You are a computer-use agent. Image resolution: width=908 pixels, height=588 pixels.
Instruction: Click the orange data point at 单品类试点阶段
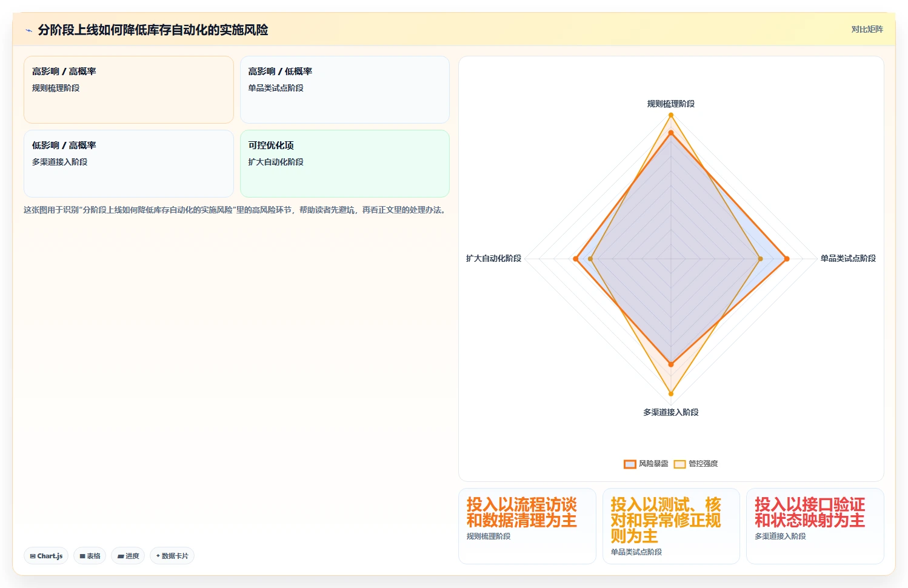(x=787, y=259)
